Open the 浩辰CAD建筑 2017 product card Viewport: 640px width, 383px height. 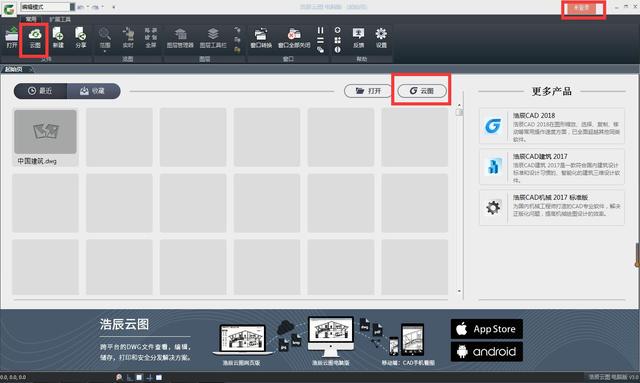(x=552, y=167)
